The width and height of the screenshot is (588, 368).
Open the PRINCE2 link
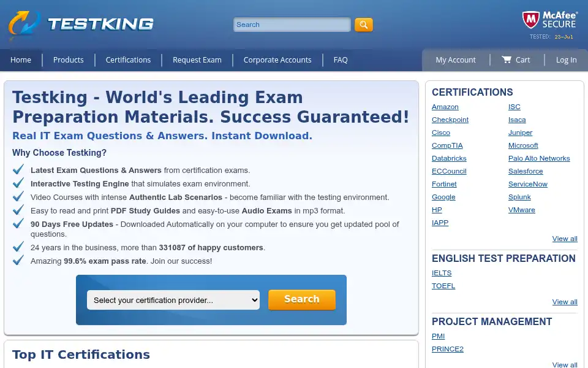[x=447, y=349]
